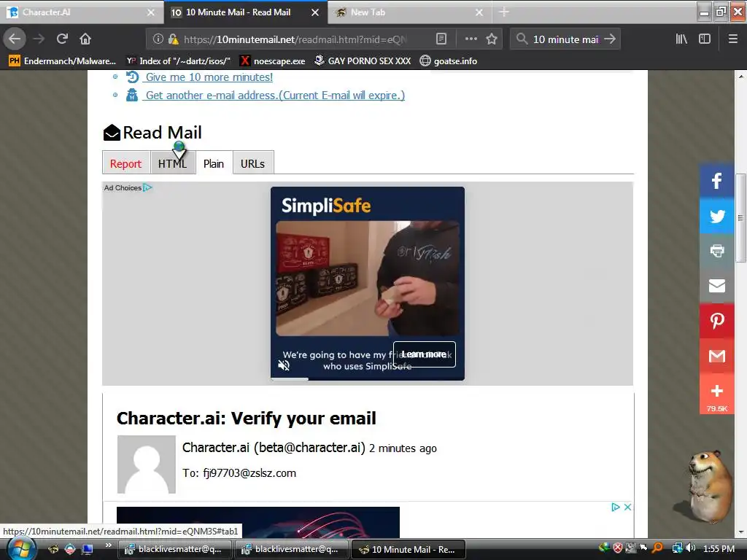The width and height of the screenshot is (747, 560).
Task: Select the Plain mail view tab
Action: 214,163
